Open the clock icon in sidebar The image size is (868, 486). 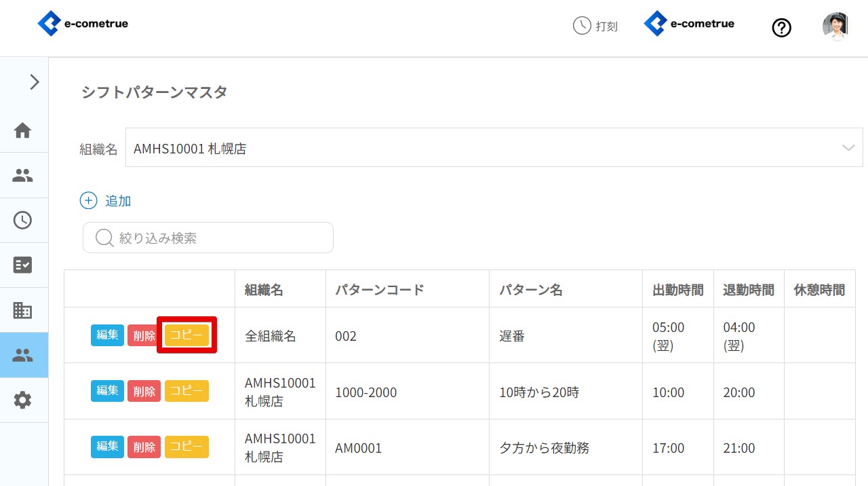[x=23, y=221]
